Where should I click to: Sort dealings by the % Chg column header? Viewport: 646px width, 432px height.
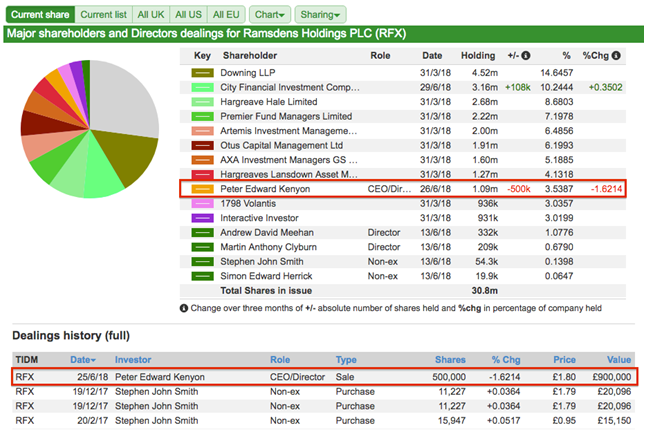tap(506, 360)
